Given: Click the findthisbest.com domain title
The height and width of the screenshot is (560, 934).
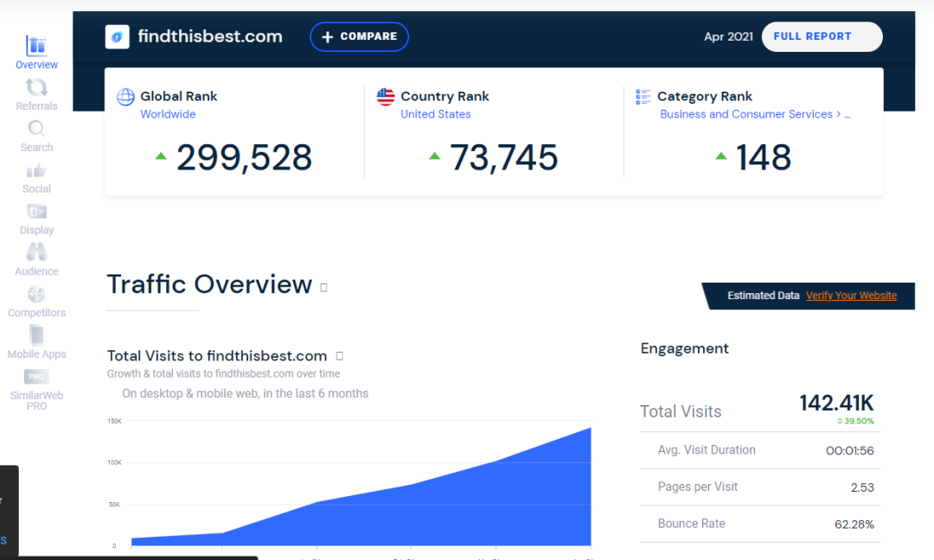Looking at the screenshot, I should 210,36.
